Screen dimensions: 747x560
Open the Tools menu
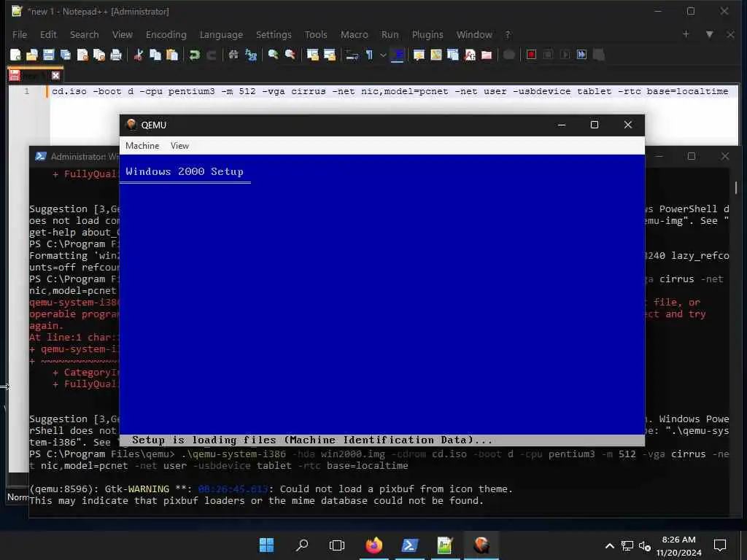point(316,35)
